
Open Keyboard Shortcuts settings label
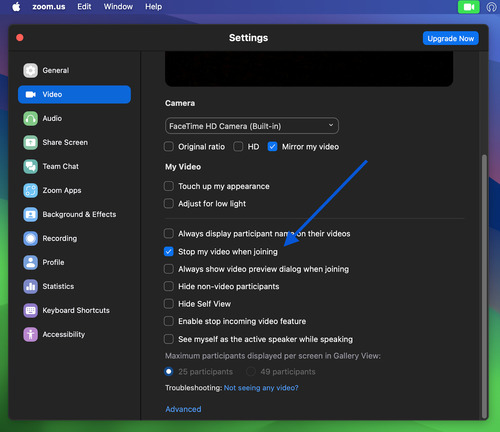[76, 310]
